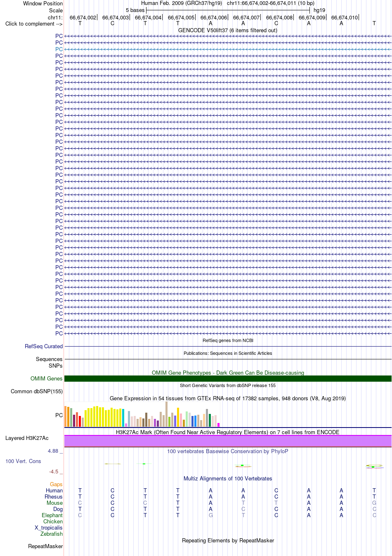Image resolution: width=392 pixels, height=556 pixels.
Task: Click the Sequences track label
Action: click(49, 359)
